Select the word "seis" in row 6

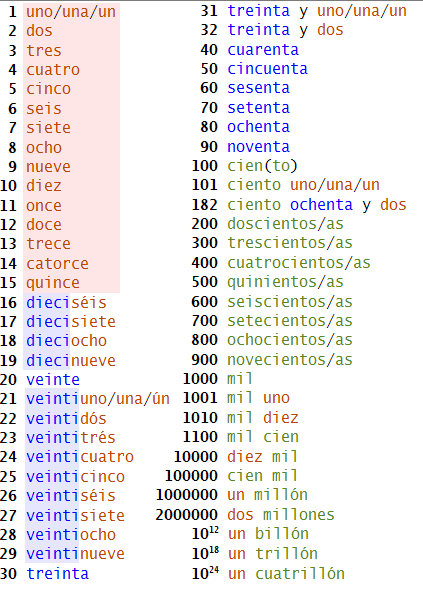(44, 109)
